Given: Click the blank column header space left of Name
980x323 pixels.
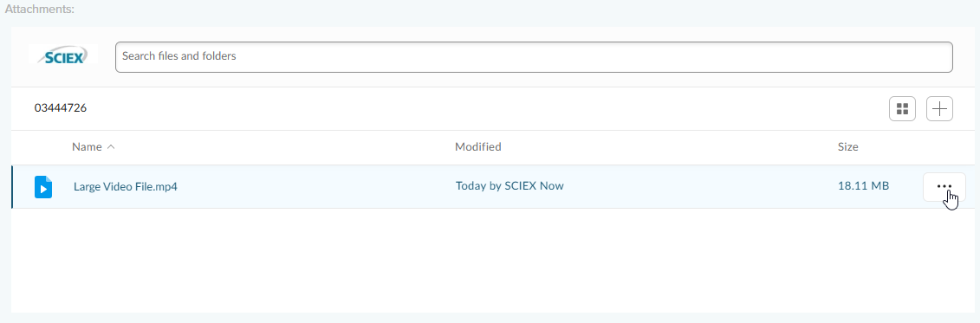Looking at the screenshot, I should pos(42,147).
